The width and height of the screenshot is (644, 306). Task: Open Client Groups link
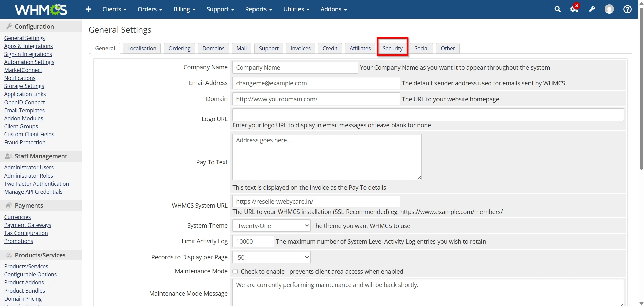pyautogui.click(x=21, y=126)
